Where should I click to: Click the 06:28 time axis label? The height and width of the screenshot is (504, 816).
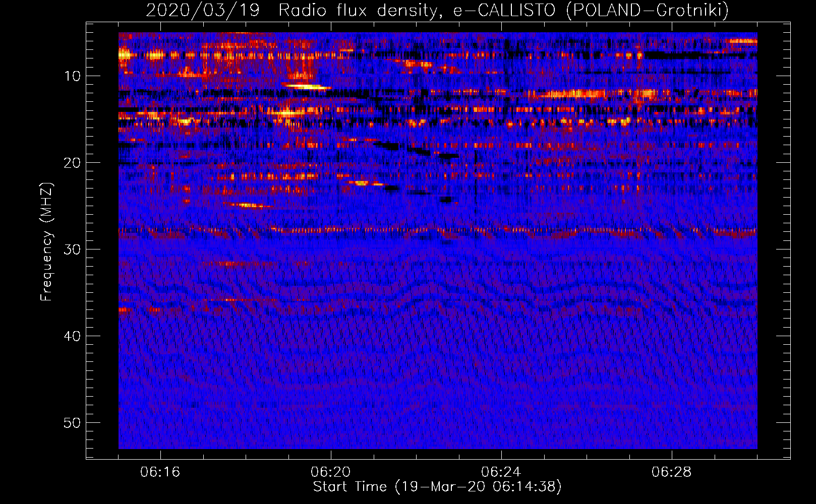click(672, 472)
